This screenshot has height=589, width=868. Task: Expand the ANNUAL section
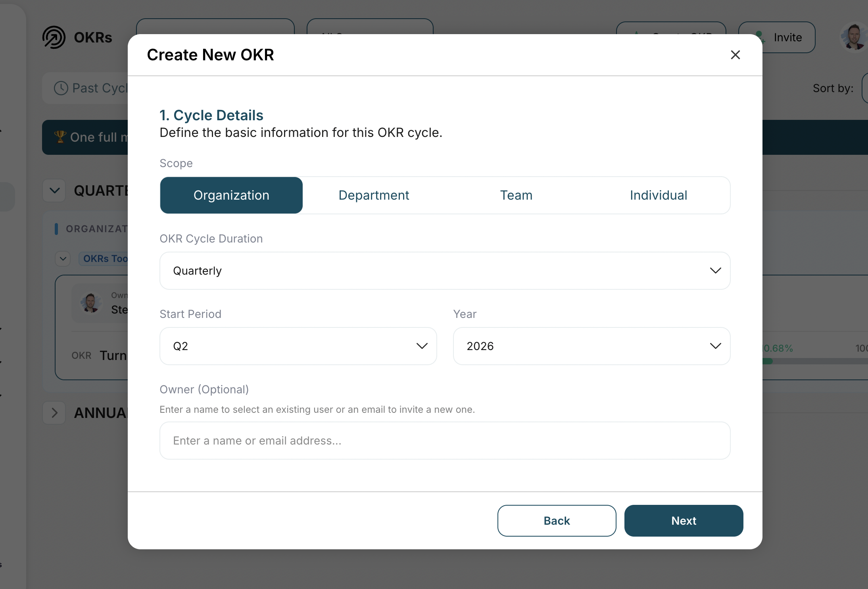(54, 413)
